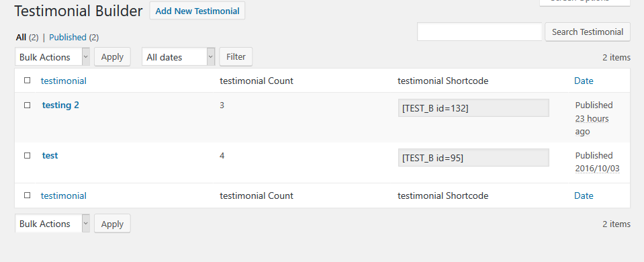Click '23 hours ago' publish time
Viewport: 644px width, 262px height.
pos(592,125)
